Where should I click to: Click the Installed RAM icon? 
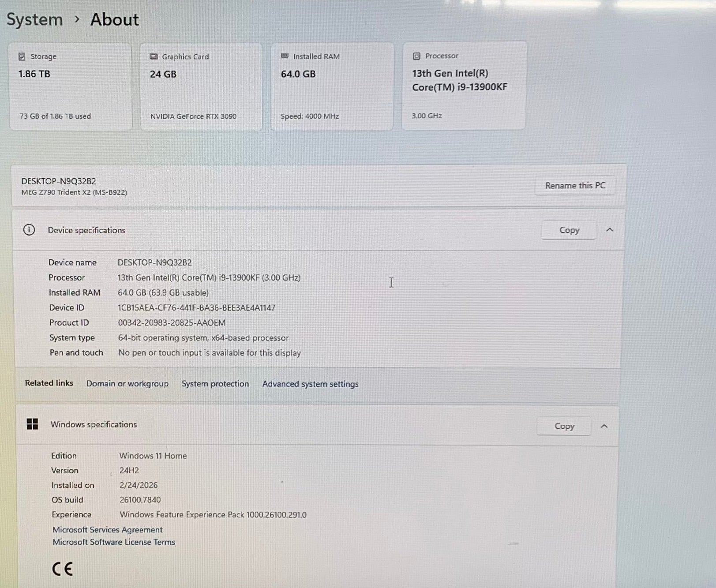pos(285,56)
